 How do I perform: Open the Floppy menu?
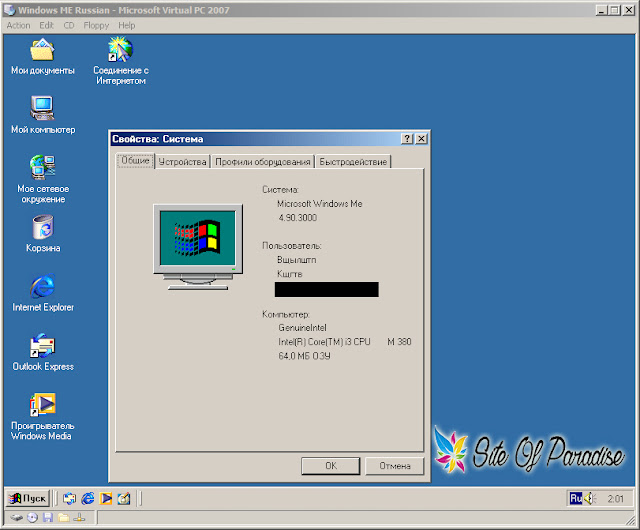(x=96, y=25)
